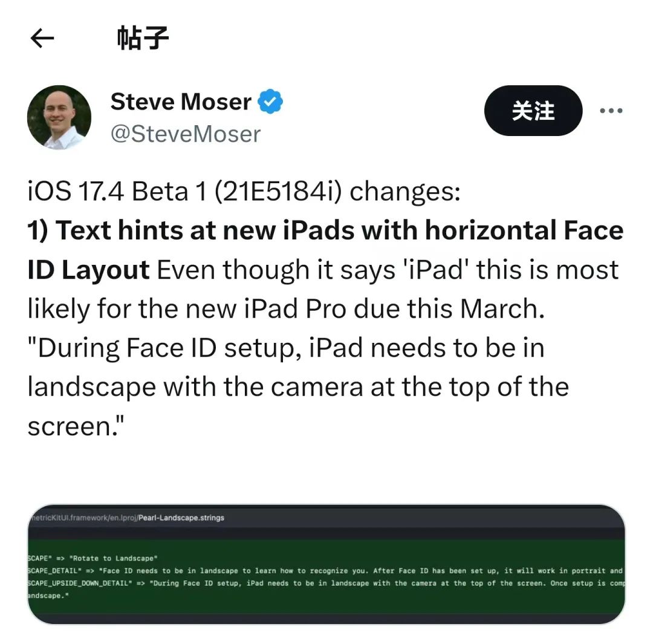Open Steve Moser's profile picture
653x644 pixels.
click(59, 117)
